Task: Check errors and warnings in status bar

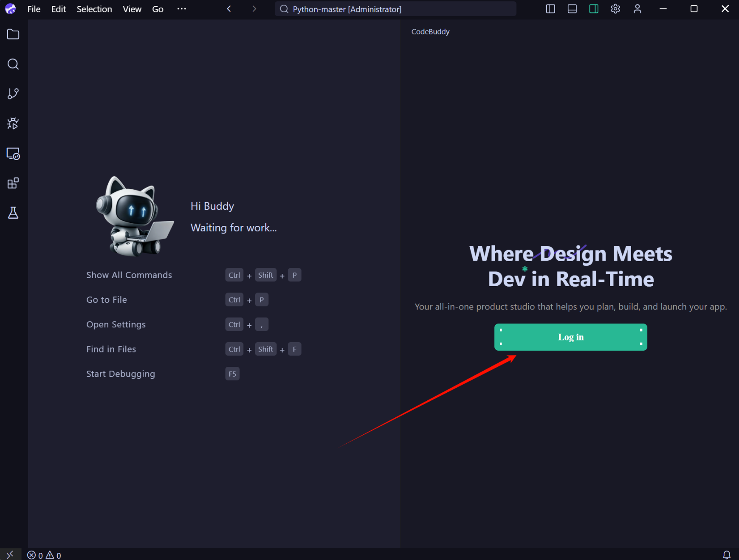Action: (x=44, y=555)
